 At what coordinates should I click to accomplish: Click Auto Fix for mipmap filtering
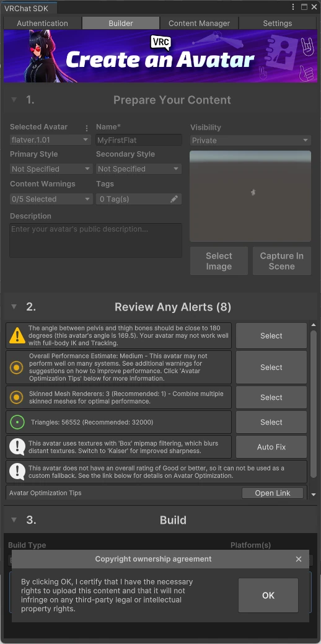(x=271, y=447)
